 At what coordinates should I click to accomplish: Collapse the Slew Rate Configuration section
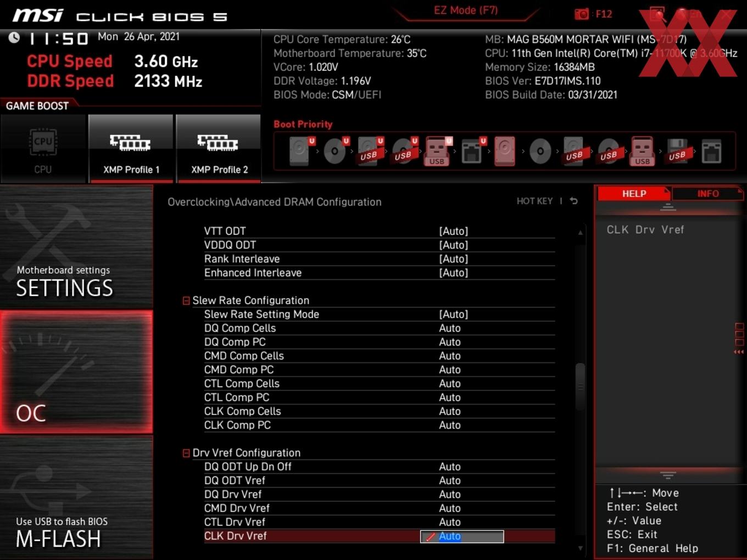(x=186, y=301)
